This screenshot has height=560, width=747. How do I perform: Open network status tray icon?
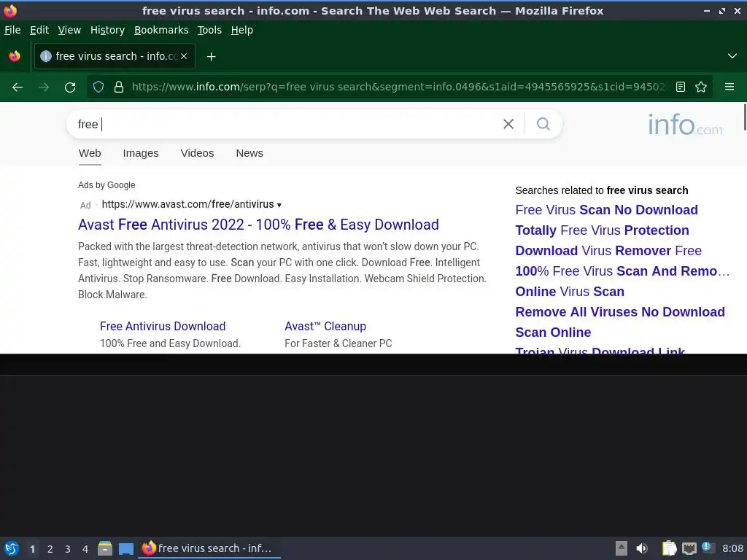[x=689, y=548]
